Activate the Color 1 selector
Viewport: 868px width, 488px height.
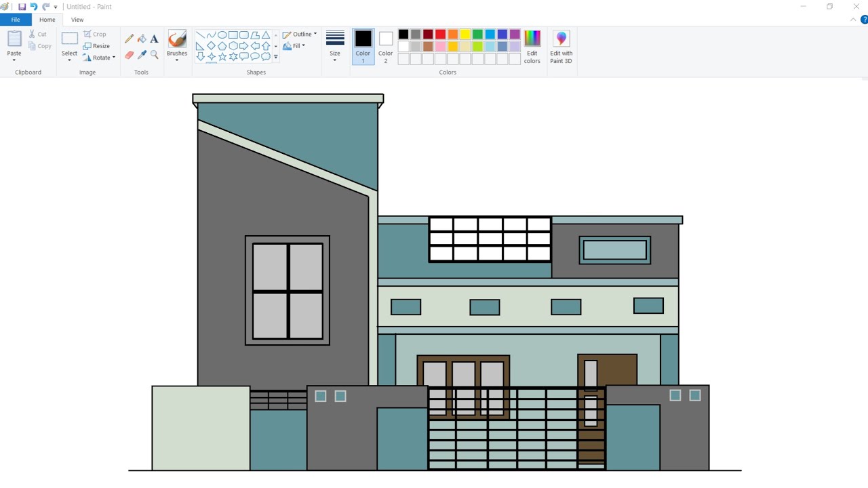click(x=363, y=47)
